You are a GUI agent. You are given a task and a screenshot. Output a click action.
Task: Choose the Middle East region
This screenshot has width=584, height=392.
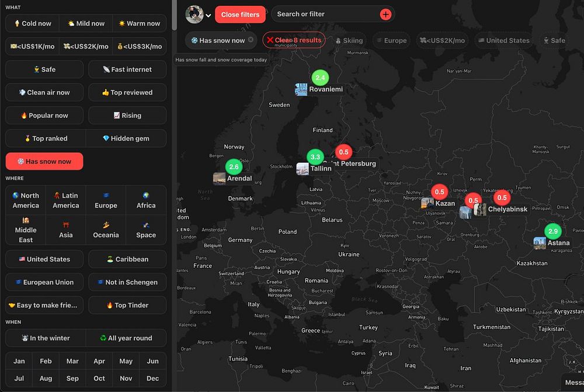(26, 230)
